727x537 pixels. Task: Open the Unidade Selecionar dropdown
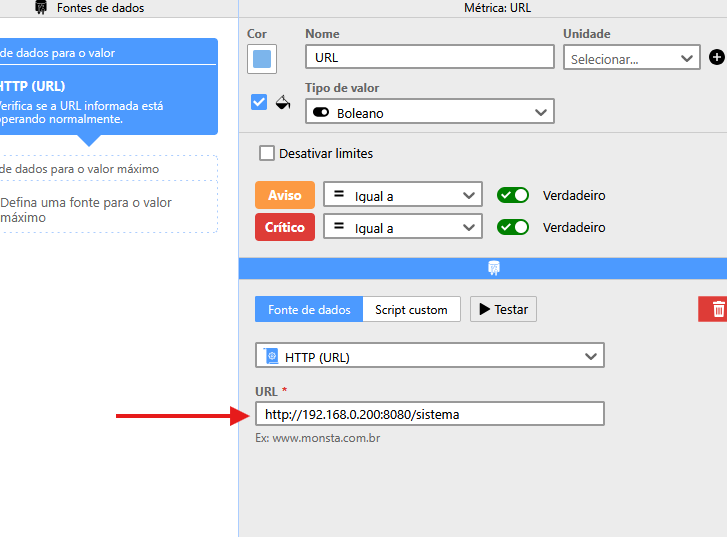pyautogui.click(x=631, y=59)
